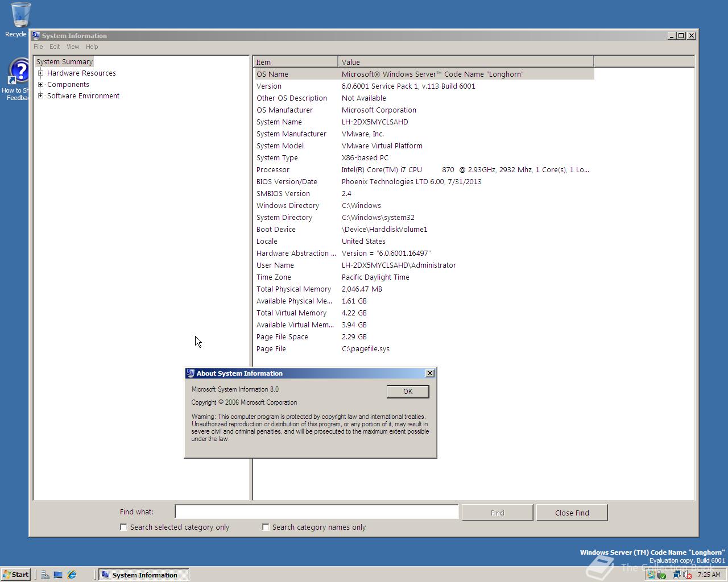The width and height of the screenshot is (728, 582).
Task: Select the Boot Device row
Action: pos(424,230)
